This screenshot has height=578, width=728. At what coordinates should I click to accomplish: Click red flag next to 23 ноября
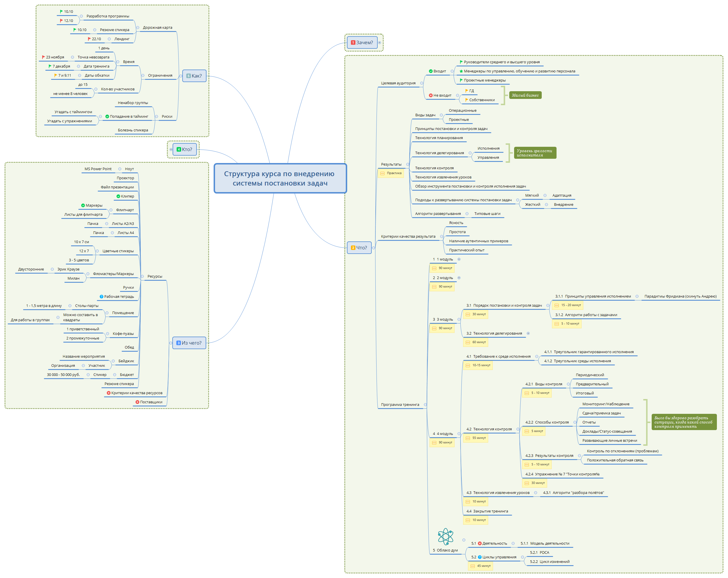click(x=43, y=57)
